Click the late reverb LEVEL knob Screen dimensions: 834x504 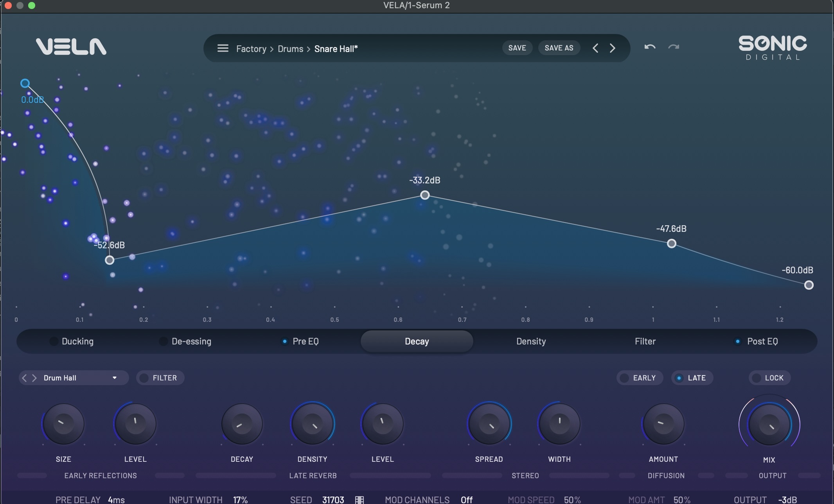[383, 424]
